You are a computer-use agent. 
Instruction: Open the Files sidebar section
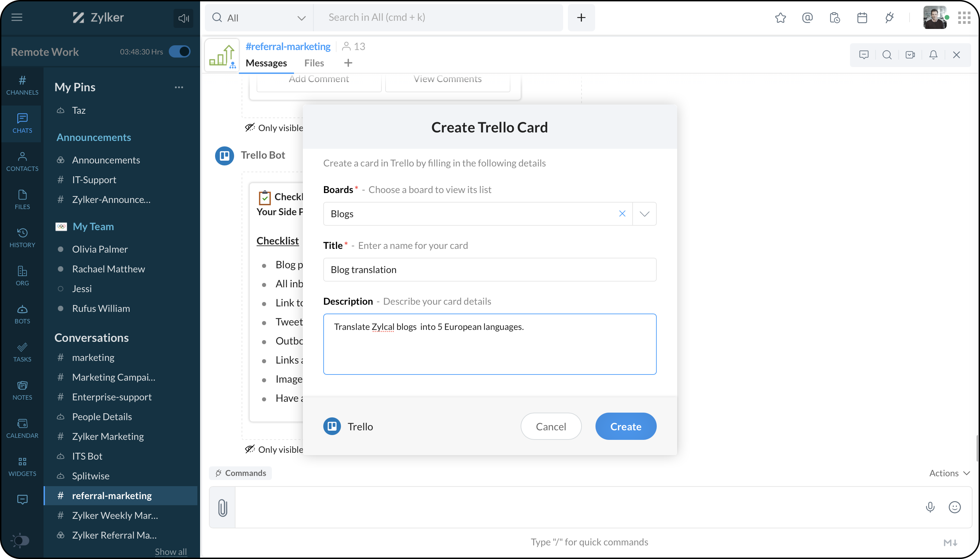click(x=22, y=199)
